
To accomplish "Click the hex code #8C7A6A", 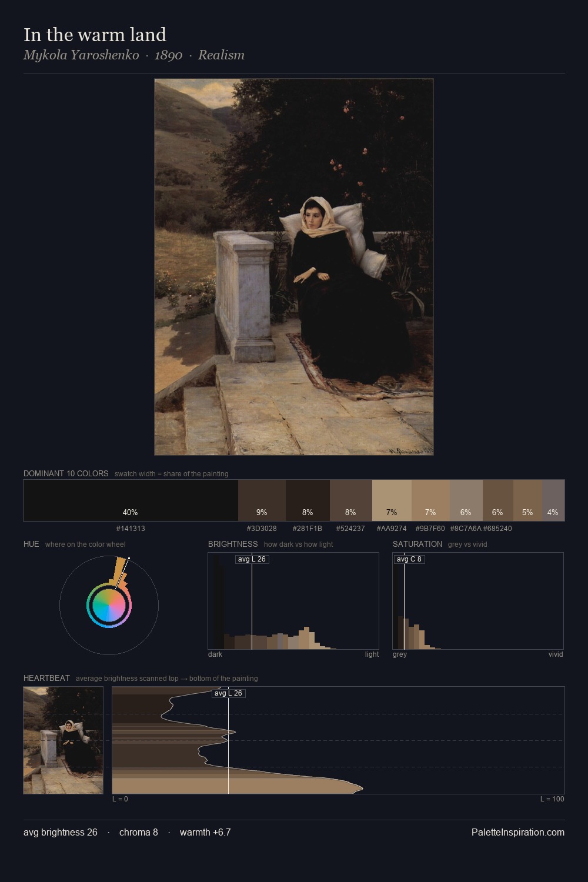I will coord(466,529).
